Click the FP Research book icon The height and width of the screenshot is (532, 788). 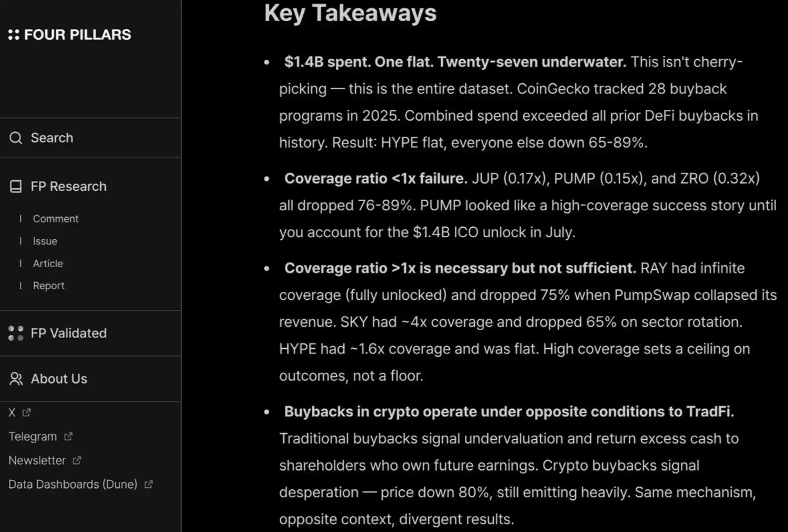16,186
